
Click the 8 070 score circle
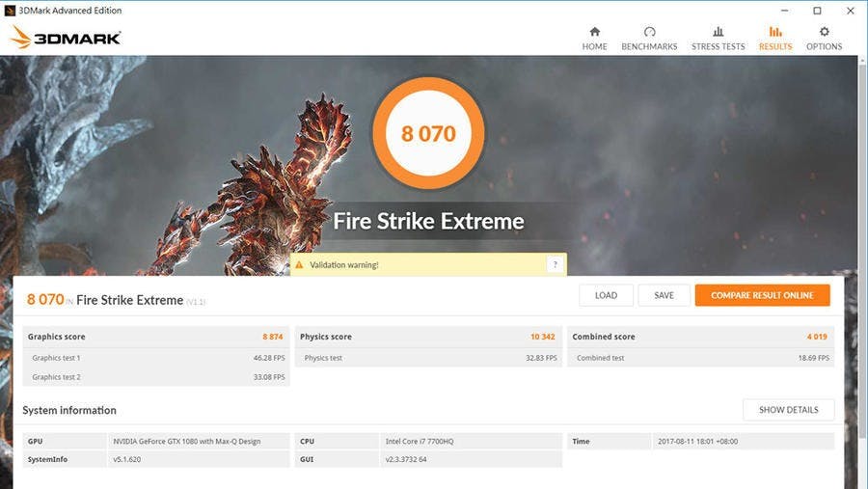[428, 134]
